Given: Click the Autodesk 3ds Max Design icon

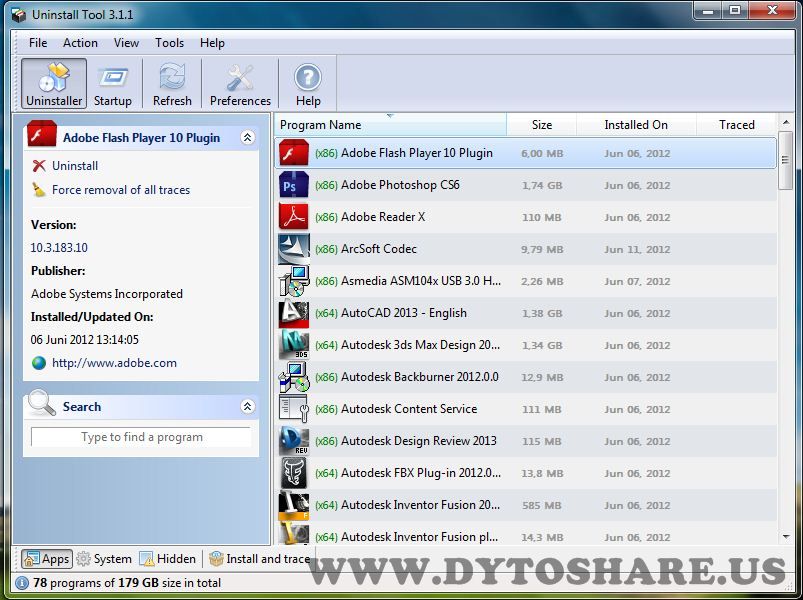Looking at the screenshot, I should click(x=293, y=345).
